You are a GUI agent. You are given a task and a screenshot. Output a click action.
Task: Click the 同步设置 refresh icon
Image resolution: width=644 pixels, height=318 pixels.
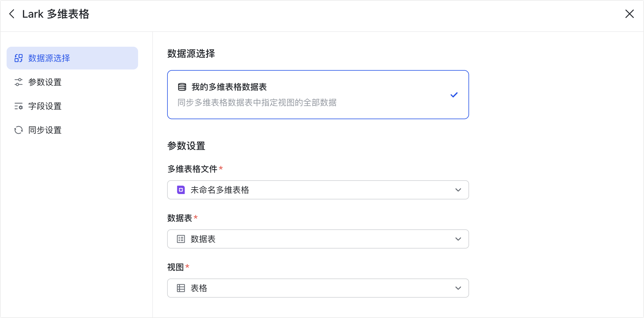click(19, 130)
